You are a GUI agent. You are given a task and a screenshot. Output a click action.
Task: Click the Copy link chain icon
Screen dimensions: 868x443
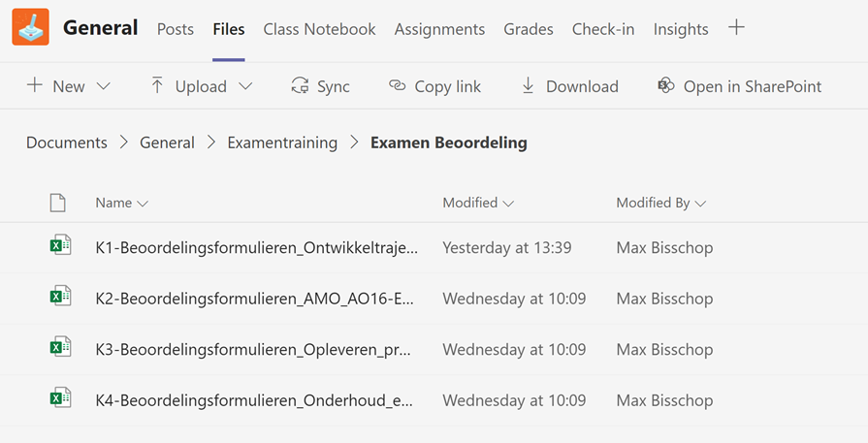click(398, 85)
